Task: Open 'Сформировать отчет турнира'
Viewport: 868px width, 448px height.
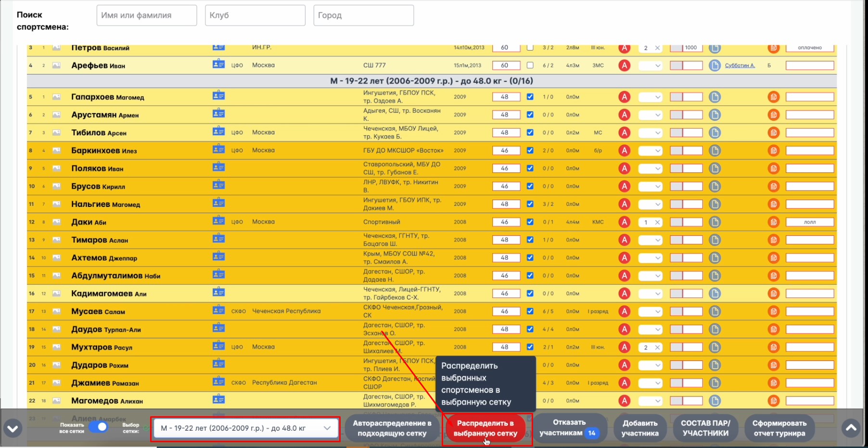Action: pyautogui.click(x=779, y=428)
